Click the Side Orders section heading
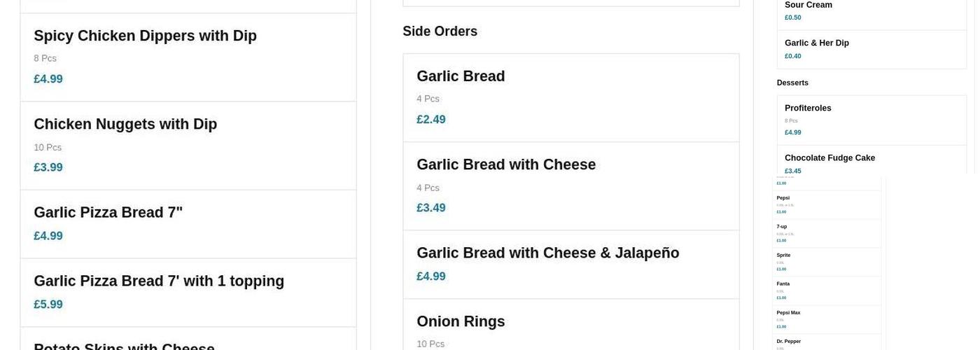Screen dimensions: 980x350 pyautogui.click(x=440, y=31)
